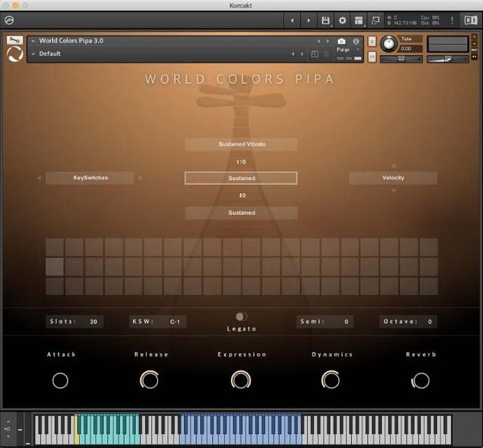Screen dimensions: 483x448
Task: Click the KSW value C-1
Action: pos(174,322)
